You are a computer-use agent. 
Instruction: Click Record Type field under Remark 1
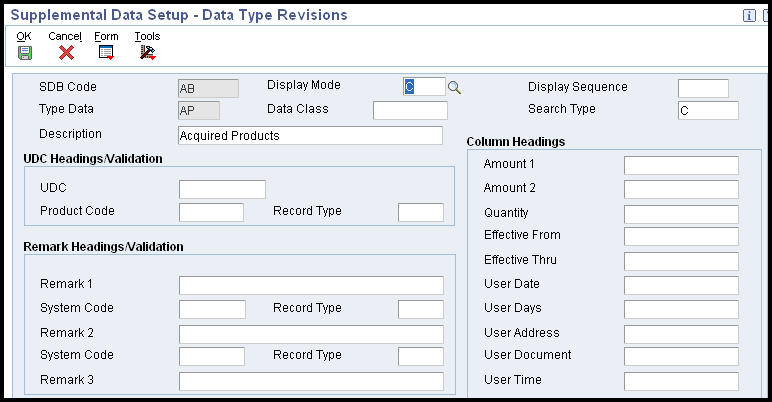point(420,309)
